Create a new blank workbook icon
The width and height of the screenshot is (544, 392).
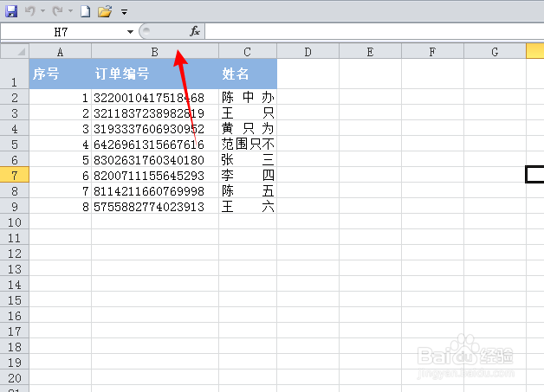[86, 11]
